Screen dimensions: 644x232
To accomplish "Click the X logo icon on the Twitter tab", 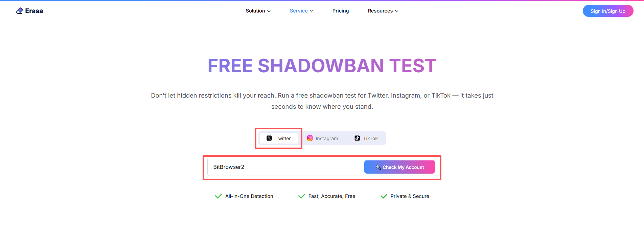I will point(269,138).
